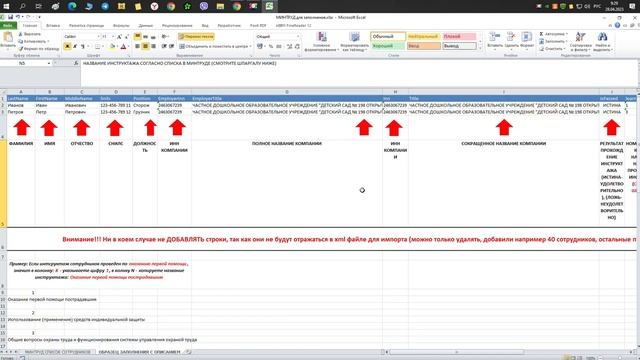Toggle Underline formatting button
Image resolution: width=640 pixels, height=360 pixels.
[x=83, y=47]
